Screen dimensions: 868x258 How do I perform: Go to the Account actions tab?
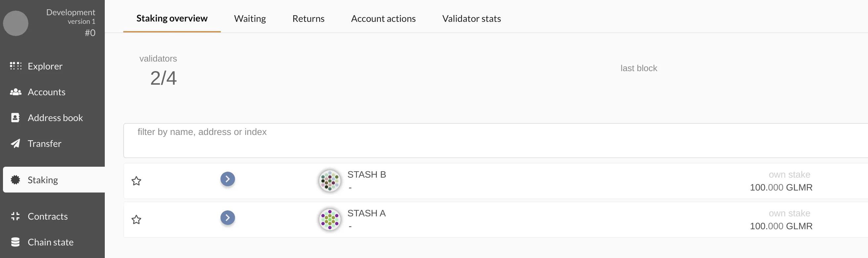tap(383, 19)
